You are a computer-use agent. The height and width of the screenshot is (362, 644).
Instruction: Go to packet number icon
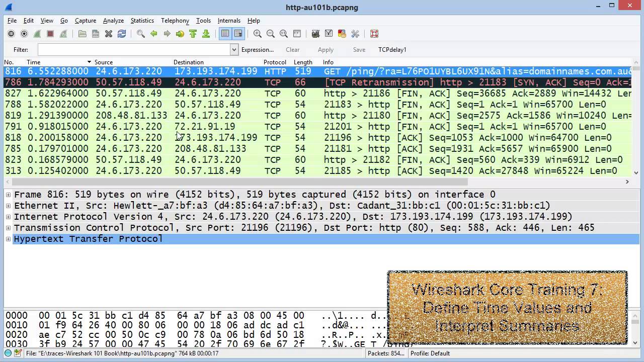click(180, 34)
